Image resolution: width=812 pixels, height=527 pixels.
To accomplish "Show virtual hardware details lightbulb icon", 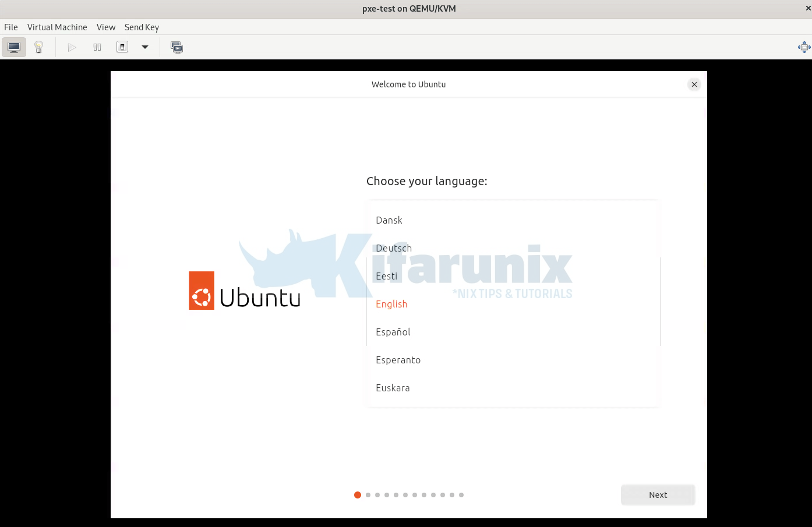I will (39, 47).
